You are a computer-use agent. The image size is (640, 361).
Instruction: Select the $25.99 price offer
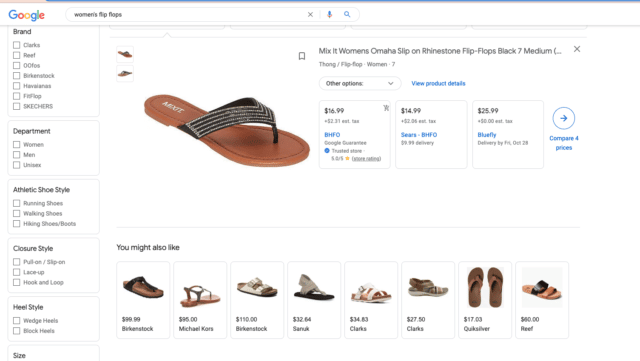508,134
